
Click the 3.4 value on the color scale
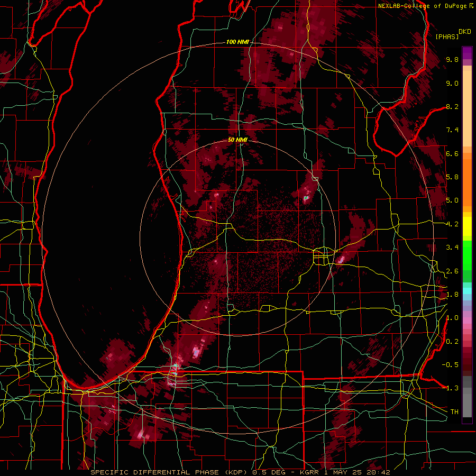tap(452, 248)
